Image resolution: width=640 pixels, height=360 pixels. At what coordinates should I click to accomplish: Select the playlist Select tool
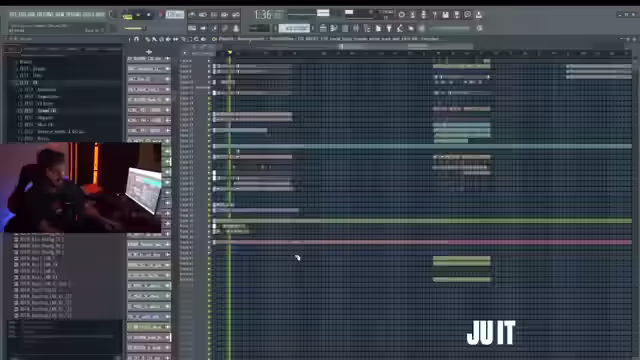point(189,39)
